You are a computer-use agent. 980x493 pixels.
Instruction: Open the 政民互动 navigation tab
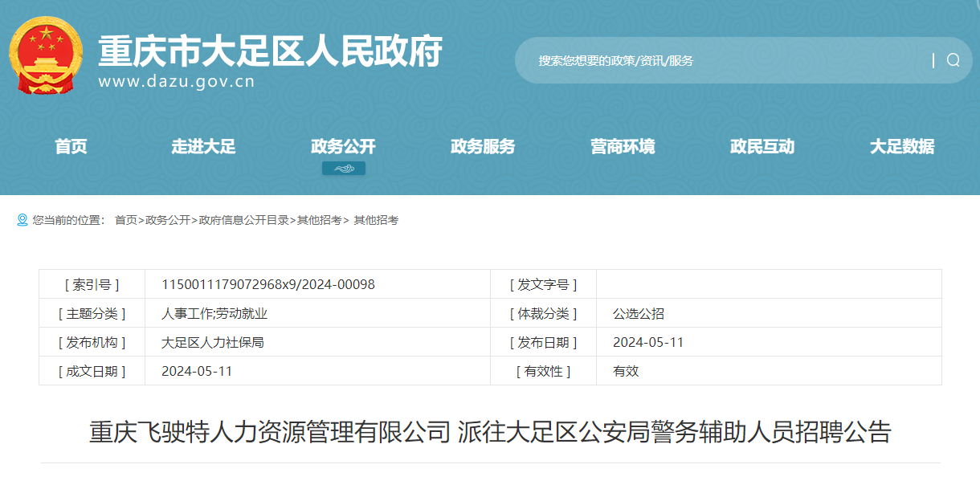click(x=762, y=146)
